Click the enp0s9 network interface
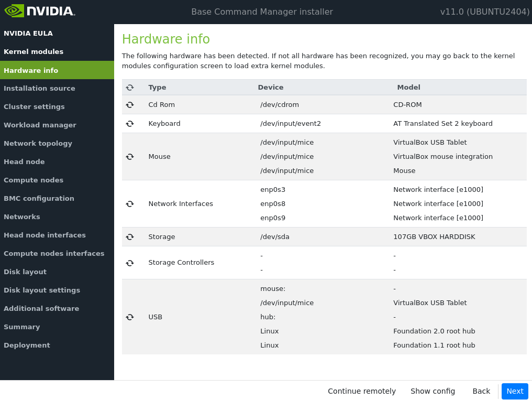Screen dimensions: 532x400 click(273, 218)
